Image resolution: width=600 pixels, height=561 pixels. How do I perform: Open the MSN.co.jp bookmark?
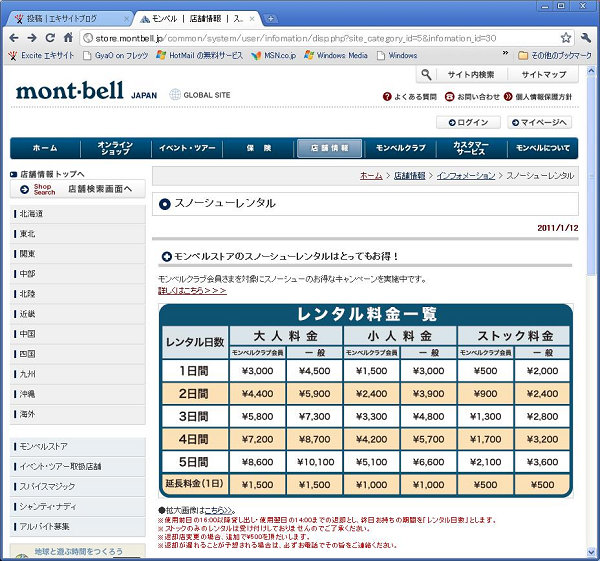point(274,55)
